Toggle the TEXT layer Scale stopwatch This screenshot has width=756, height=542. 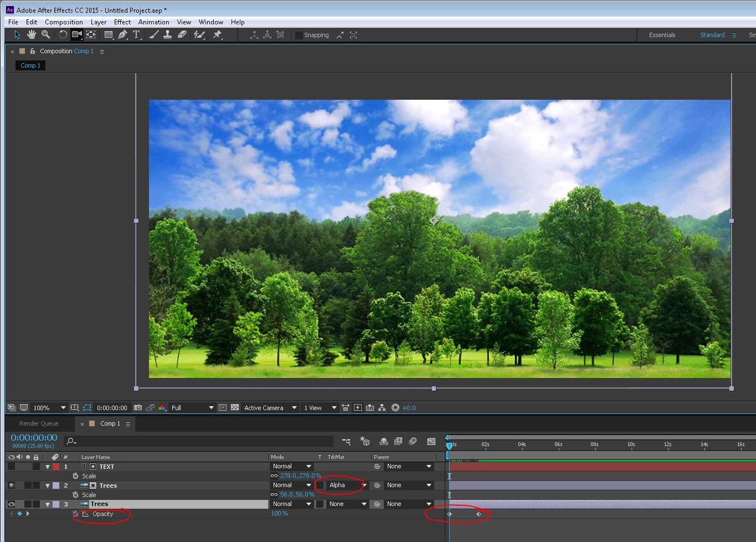[75, 476]
